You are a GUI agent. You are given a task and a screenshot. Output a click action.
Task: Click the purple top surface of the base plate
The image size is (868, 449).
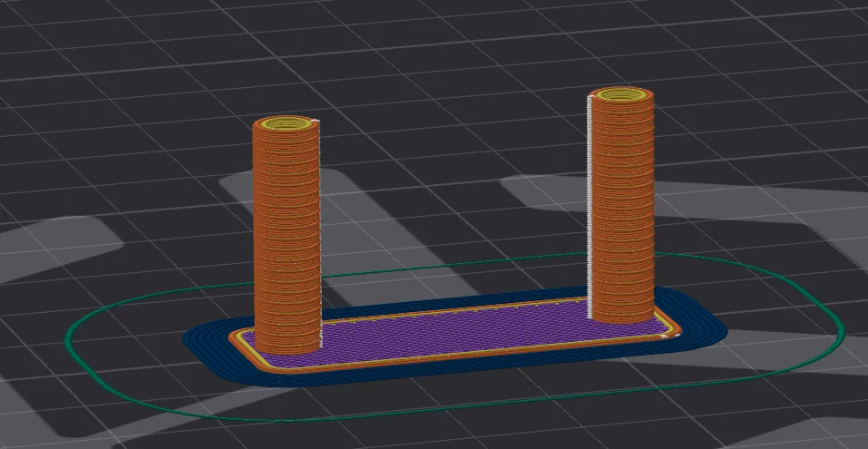(x=454, y=334)
